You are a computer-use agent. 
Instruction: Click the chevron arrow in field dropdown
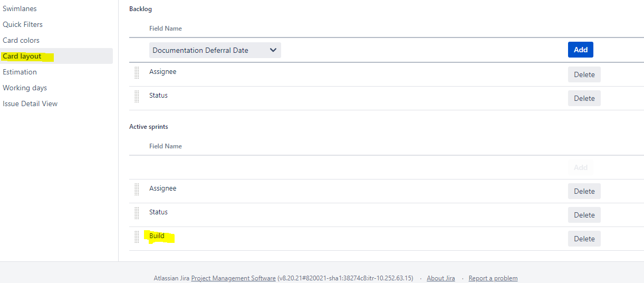click(273, 50)
